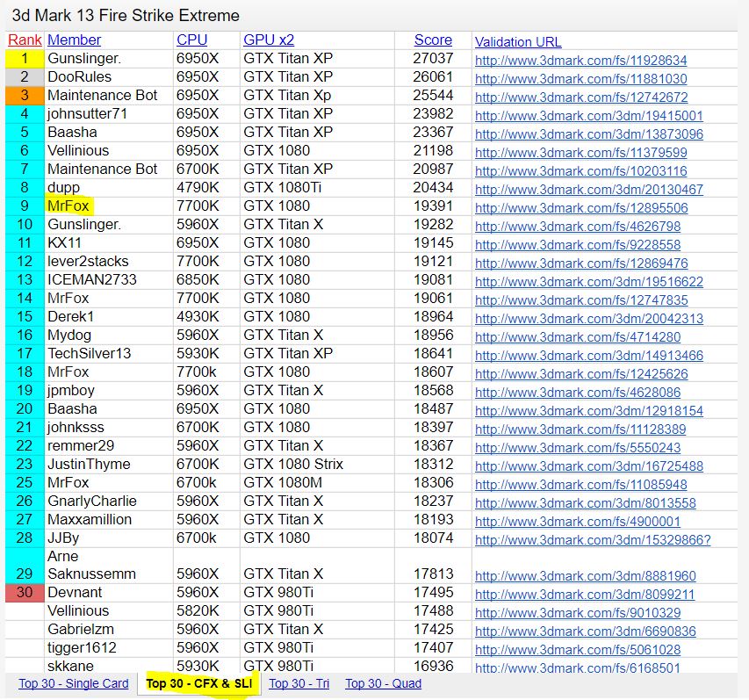Viewport: 749px width, 700px height.
Task: Open the Top 30 - Single Card tab
Action: point(74,683)
